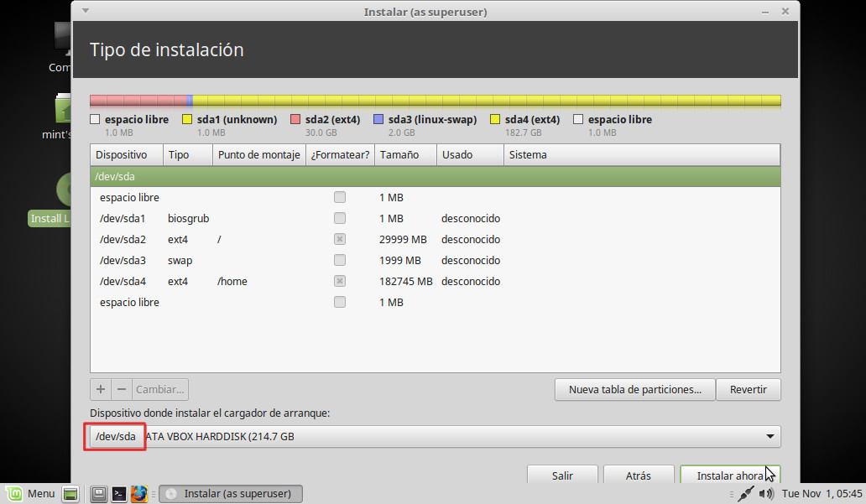Open the volume control in the system tray
The height and width of the screenshot is (504, 866).
pos(766,494)
